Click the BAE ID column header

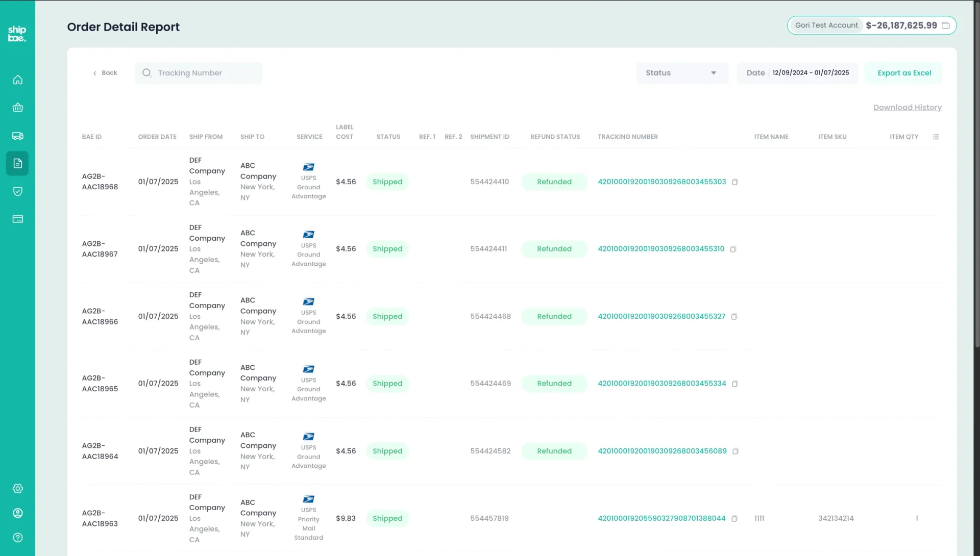click(92, 137)
